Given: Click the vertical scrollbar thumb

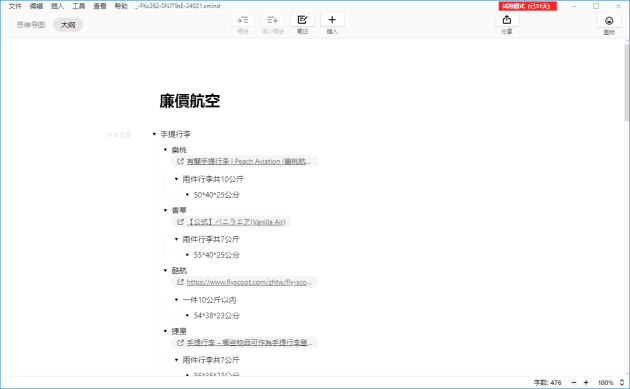Looking at the screenshot, I should (x=626, y=82).
